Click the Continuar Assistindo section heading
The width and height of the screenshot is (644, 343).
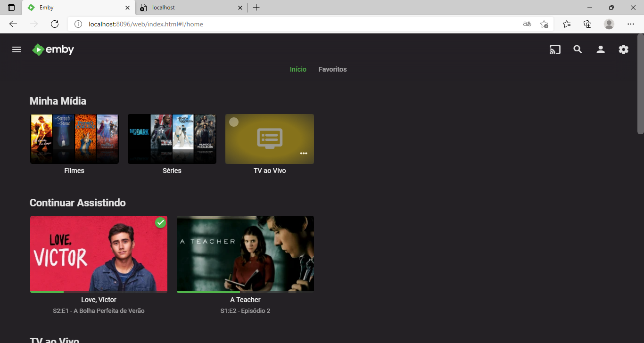(x=78, y=203)
